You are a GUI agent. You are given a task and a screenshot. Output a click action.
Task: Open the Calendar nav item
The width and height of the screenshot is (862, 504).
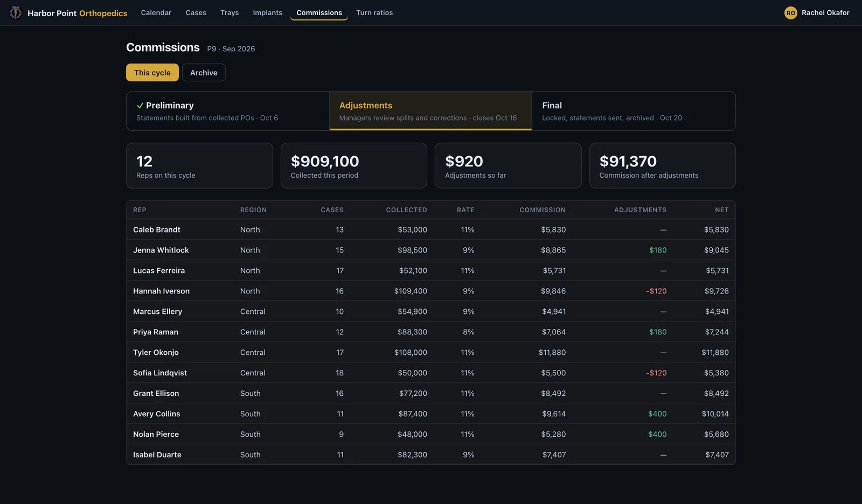(x=156, y=12)
